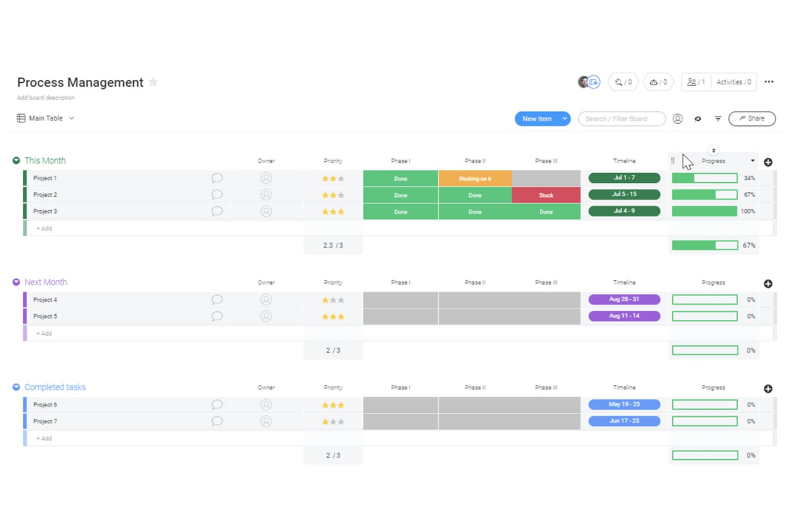Focus the Search / Filter Board field

tap(622, 119)
